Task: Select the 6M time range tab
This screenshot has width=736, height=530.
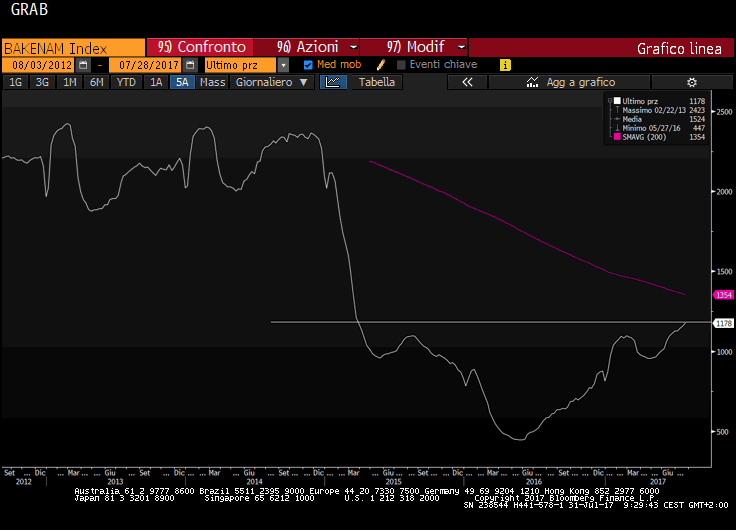Action: (x=97, y=82)
